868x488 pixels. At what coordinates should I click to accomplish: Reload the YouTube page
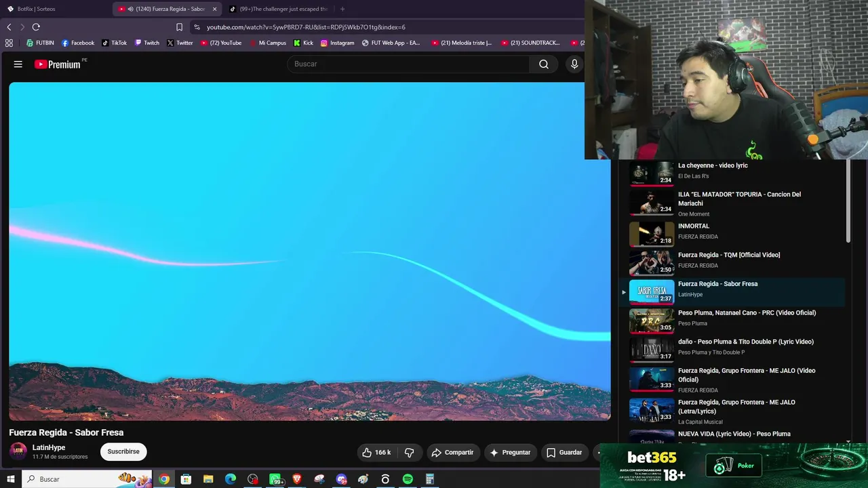[x=36, y=27]
